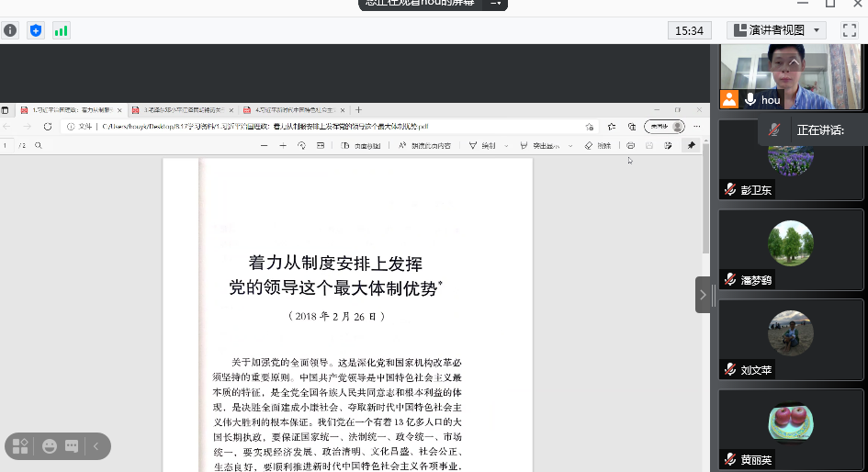Click the browser refresh icon
The width and height of the screenshot is (868, 472).
[x=49, y=127]
